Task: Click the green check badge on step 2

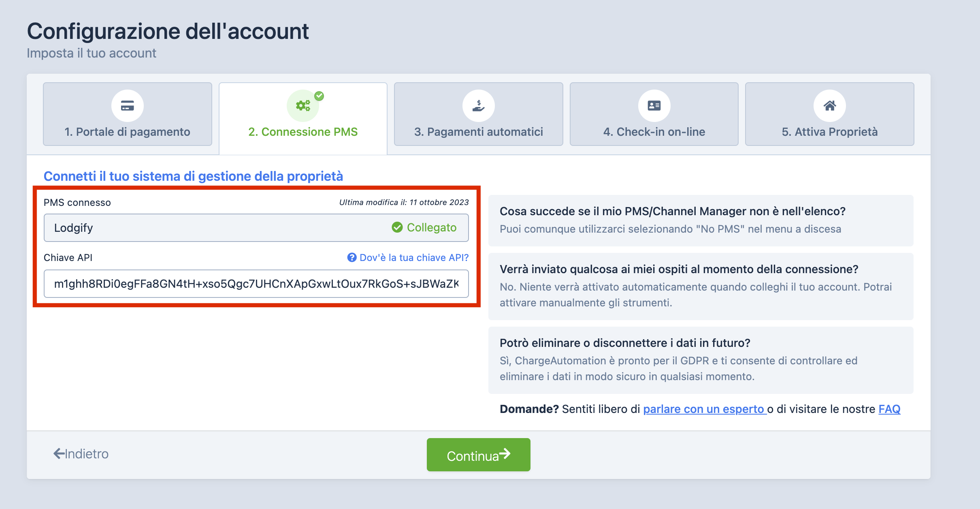Action: point(319,96)
